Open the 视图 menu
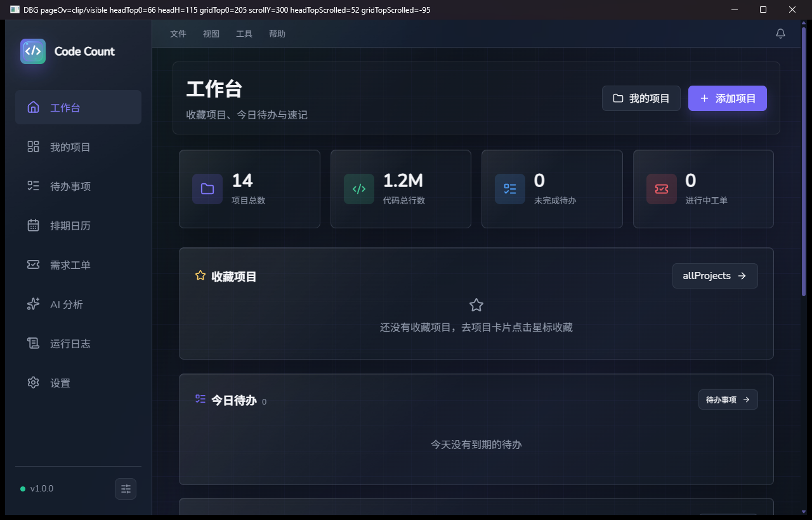Image resolution: width=812 pixels, height=520 pixels. point(211,34)
